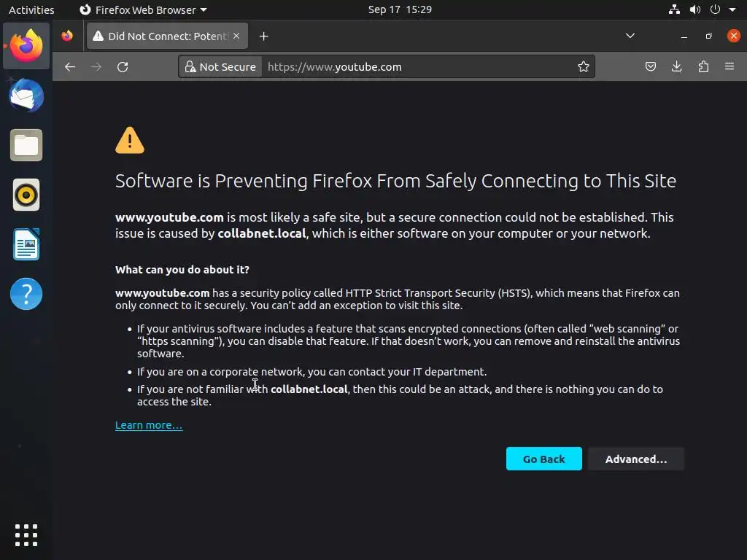747x560 pixels.
Task: Click the URL address field
Action: point(416,67)
